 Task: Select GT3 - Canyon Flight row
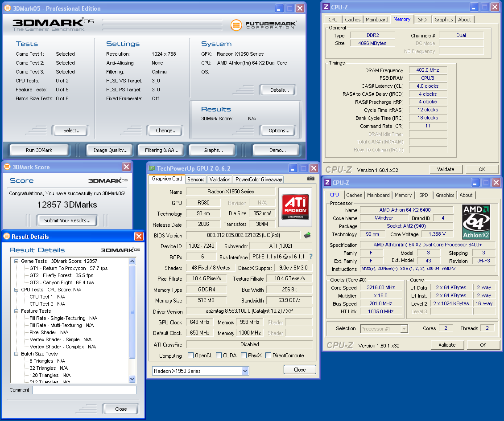pos(62,282)
